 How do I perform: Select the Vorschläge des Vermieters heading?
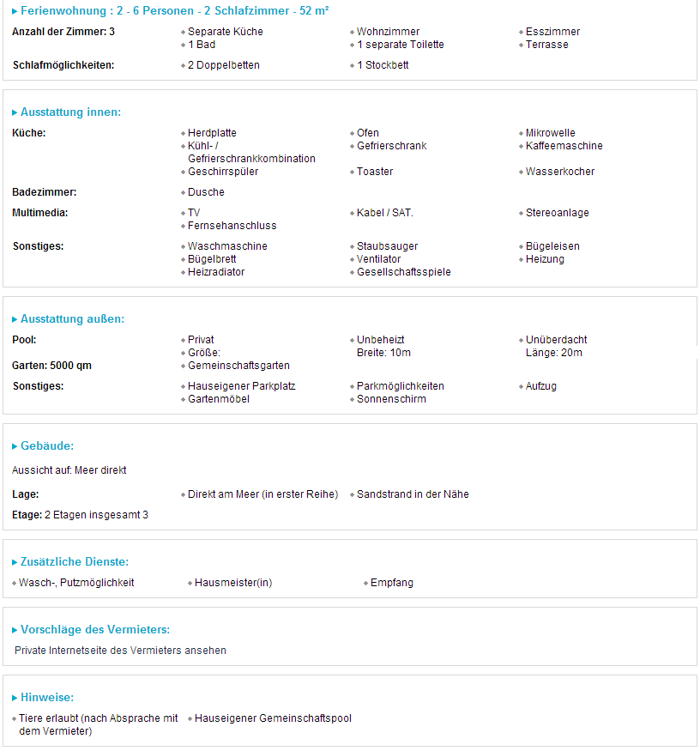95,630
